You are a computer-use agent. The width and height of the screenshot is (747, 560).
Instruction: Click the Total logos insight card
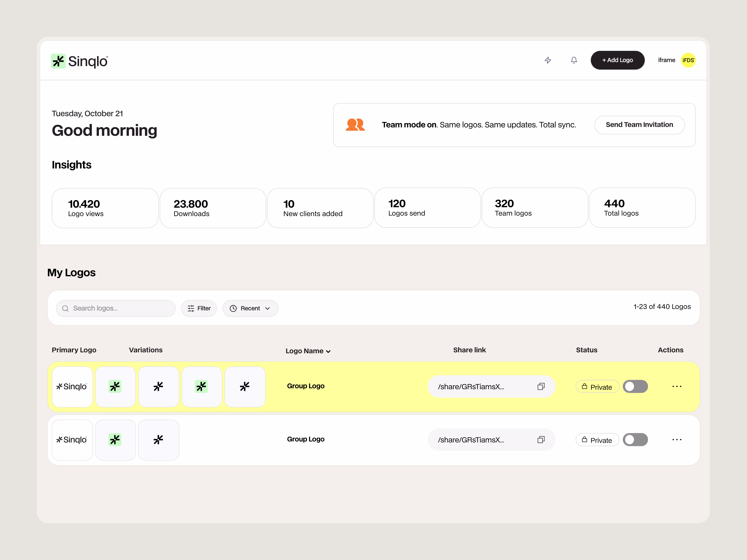tap(642, 208)
